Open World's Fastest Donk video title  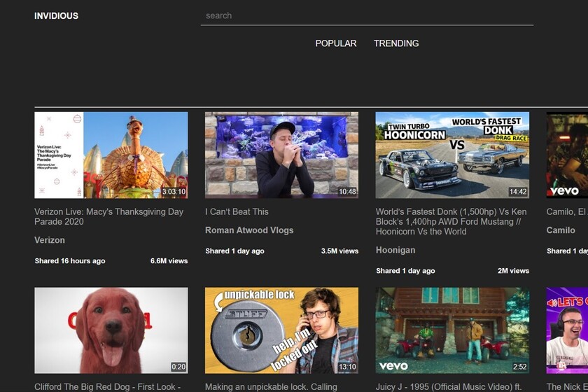point(451,221)
